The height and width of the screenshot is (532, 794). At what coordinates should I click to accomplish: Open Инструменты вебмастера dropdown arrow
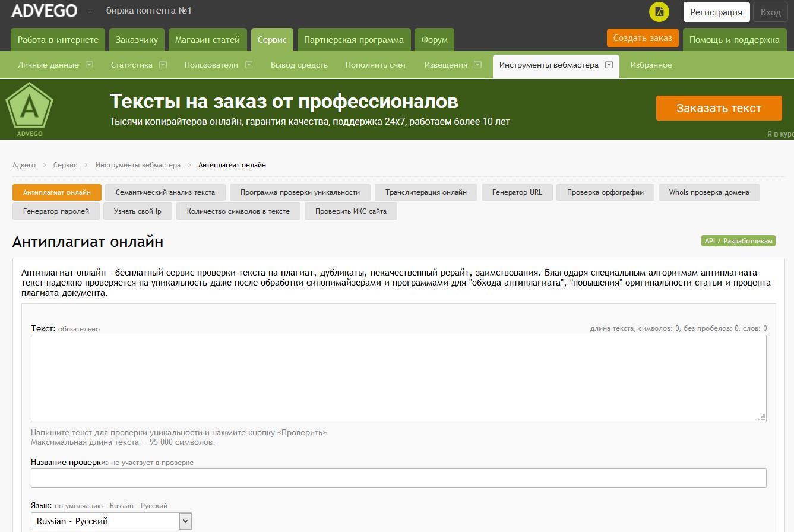[x=609, y=65]
